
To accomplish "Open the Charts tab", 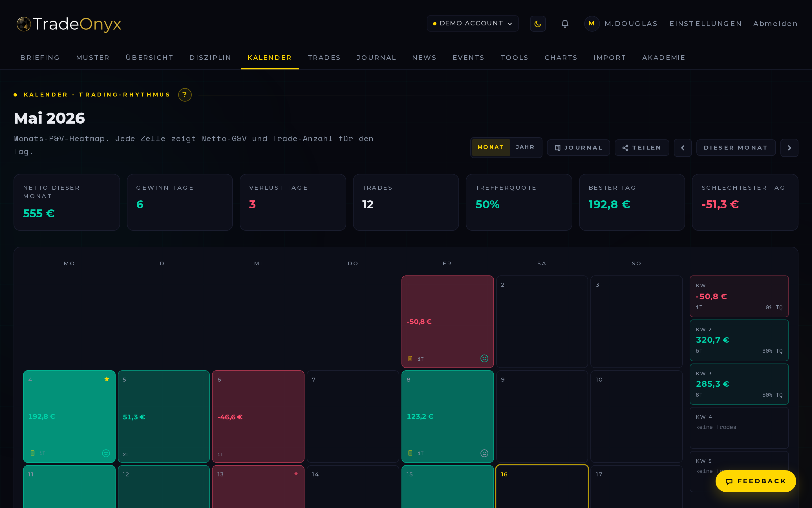I will (x=561, y=58).
